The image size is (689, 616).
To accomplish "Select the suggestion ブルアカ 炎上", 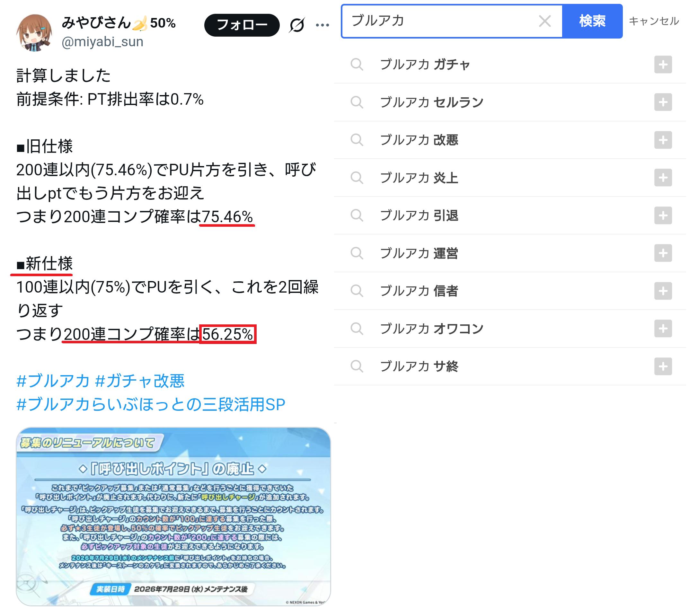I will click(x=510, y=178).
